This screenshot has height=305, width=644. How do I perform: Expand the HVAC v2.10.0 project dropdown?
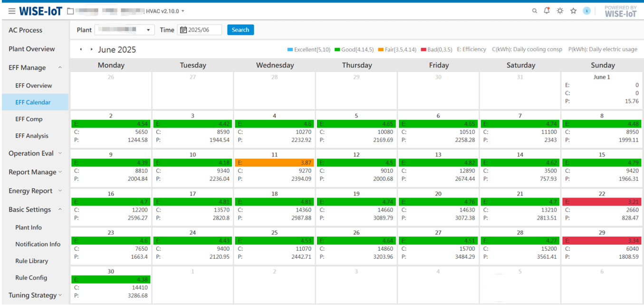pos(183,11)
